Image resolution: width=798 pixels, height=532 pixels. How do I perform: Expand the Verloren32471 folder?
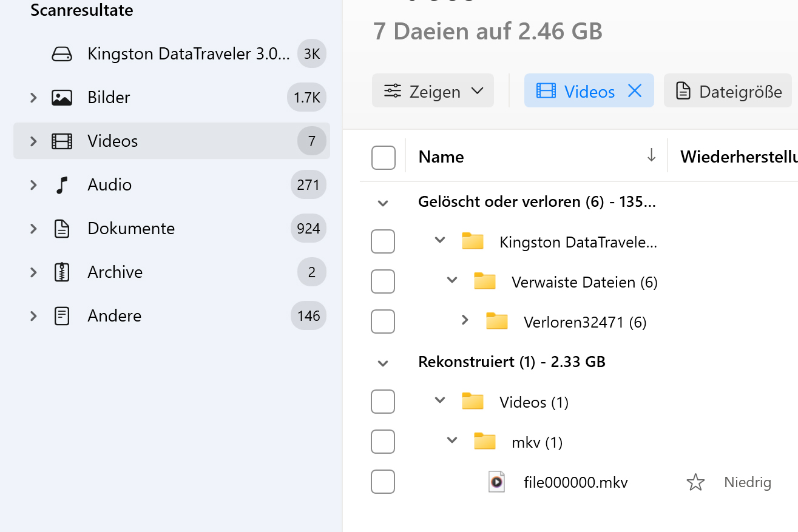coord(465,319)
